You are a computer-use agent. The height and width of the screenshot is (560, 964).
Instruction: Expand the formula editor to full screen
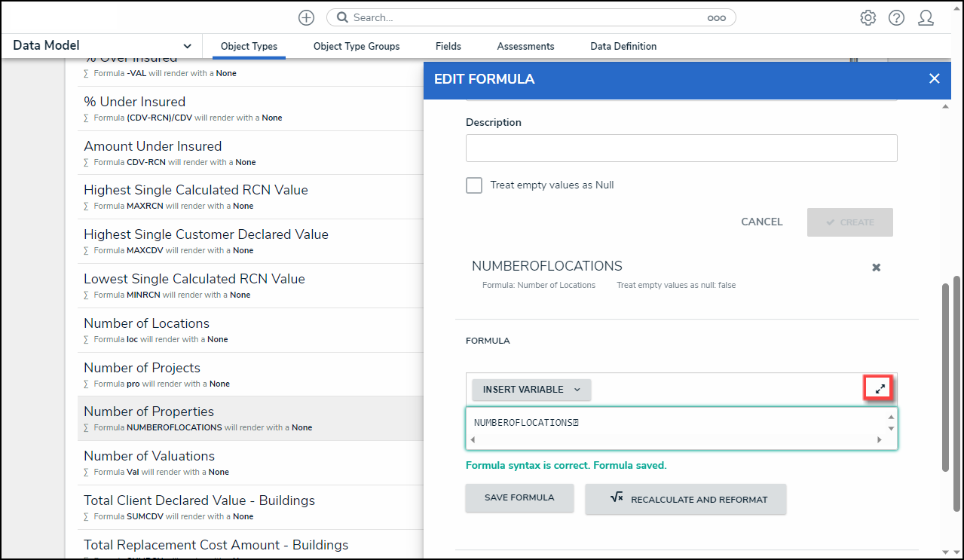coord(880,388)
